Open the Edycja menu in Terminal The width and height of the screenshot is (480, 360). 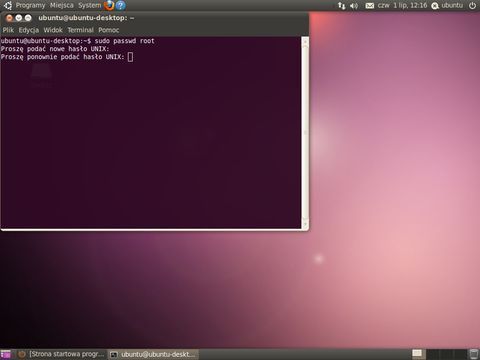(29, 30)
